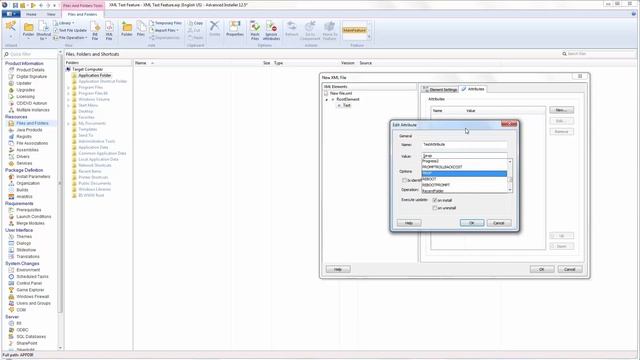Open the Updater page icon
Screen dimensions: 640x360
coord(11,83)
